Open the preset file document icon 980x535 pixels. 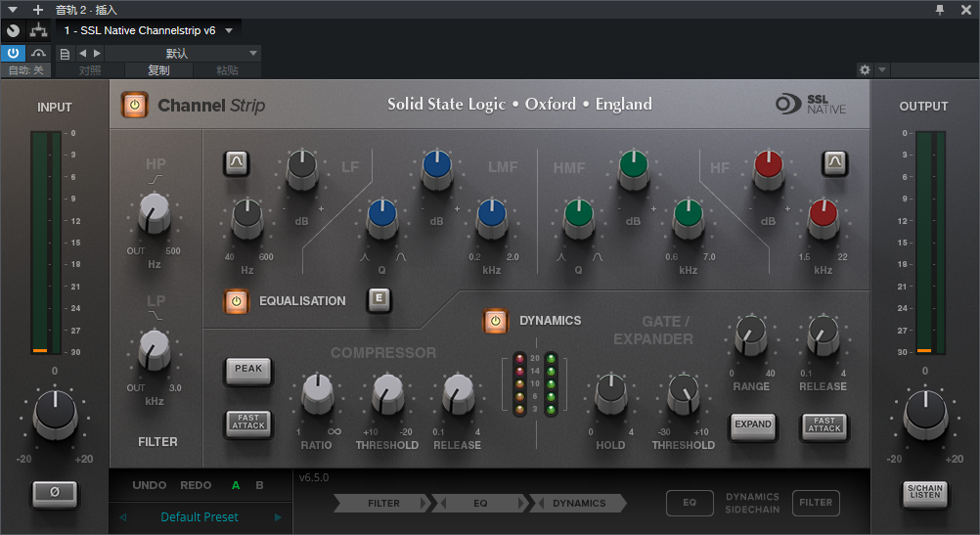(65, 54)
